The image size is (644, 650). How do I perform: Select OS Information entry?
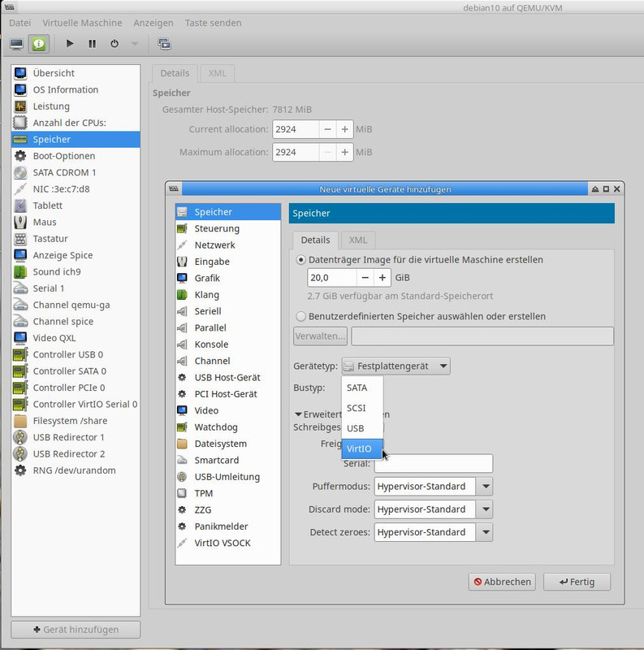click(x=76, y=89)
